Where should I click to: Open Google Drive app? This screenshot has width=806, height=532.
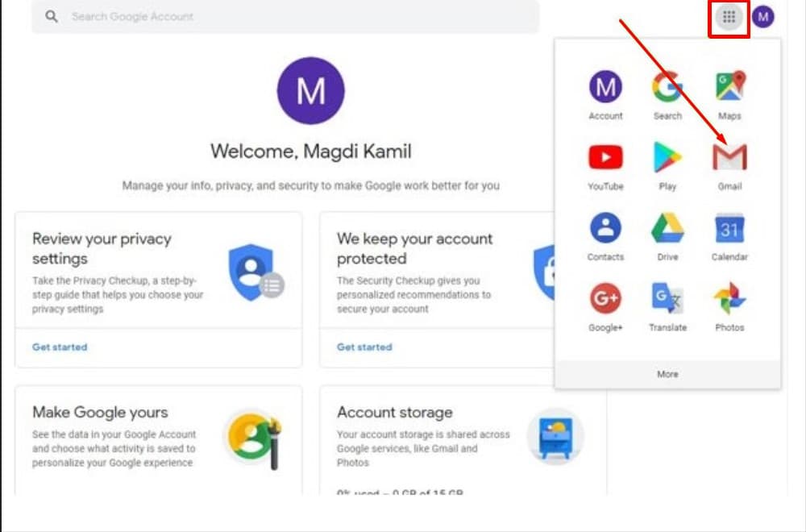(x=667, y=230)
